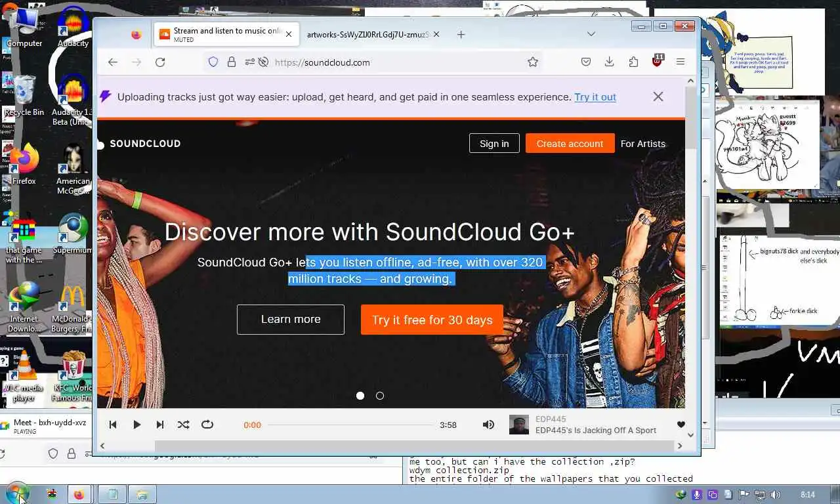This screenshot has height=504, width=840.
Task: Click the SOUNDCLOUD logo in header
Action: 139,144
